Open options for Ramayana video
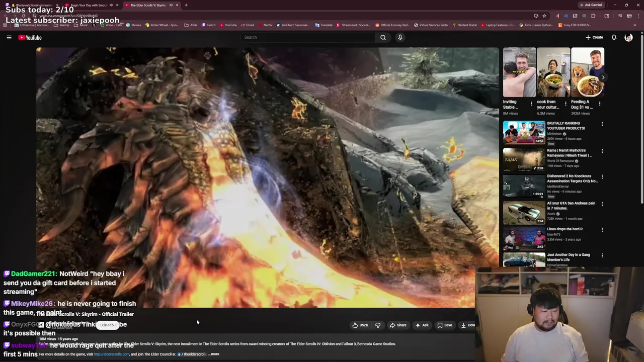644x362 pixels. 602,151
